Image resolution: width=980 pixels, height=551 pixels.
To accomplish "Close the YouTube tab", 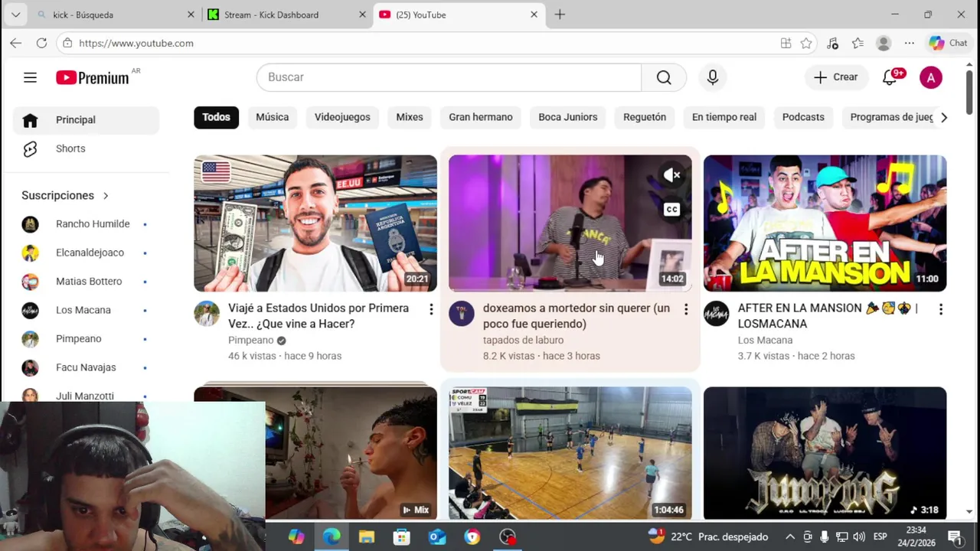I will tap(534, 15).
